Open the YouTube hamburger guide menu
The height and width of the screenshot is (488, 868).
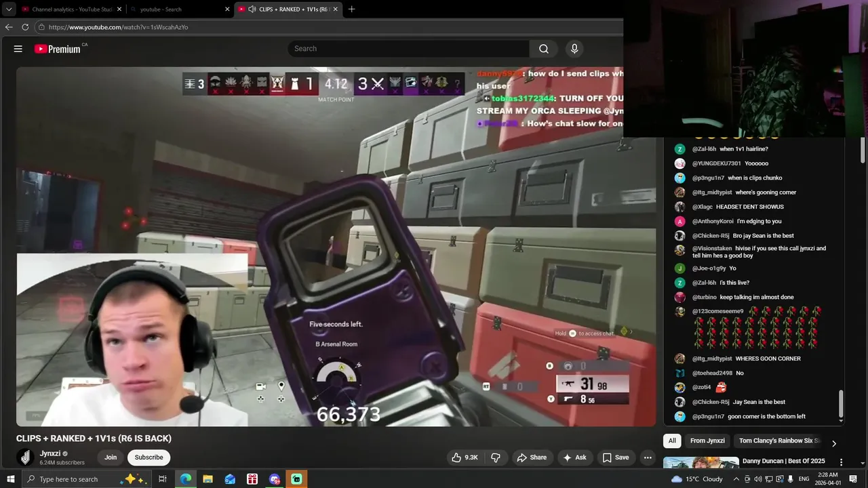[18, 49]
